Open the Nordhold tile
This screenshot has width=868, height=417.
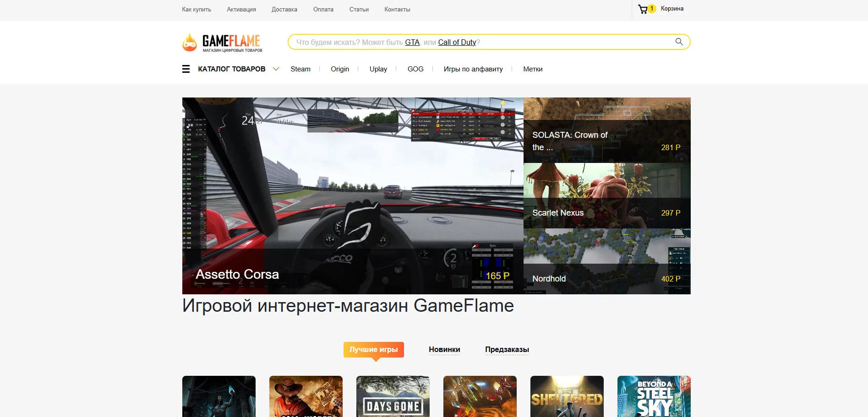coord(607,261)
